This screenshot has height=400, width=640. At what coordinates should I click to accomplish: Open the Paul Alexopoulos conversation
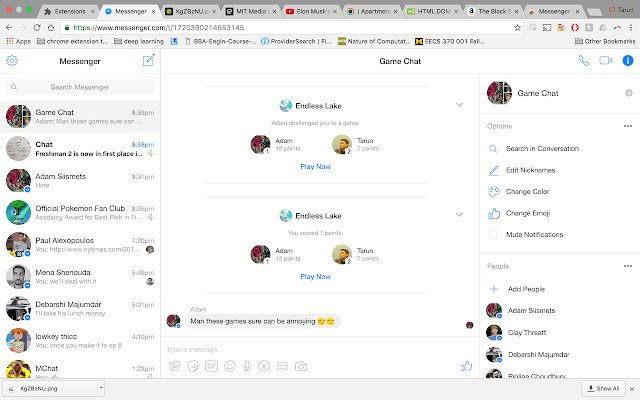click(x=80, y=244)
